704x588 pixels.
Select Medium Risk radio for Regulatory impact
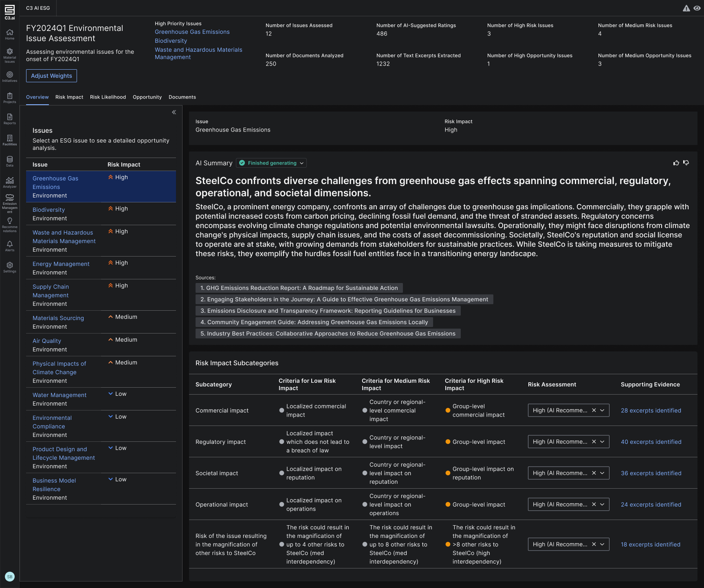365,442
